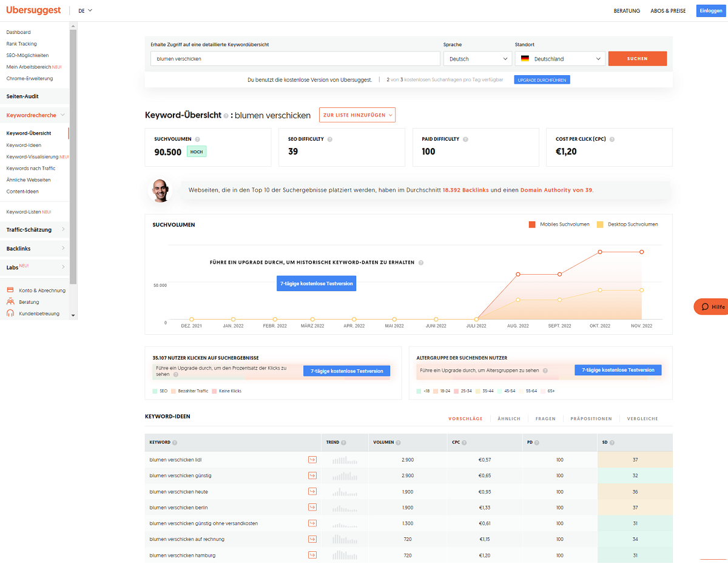Viewport: 728px width, 564px height.
Task: Open the Hilfe chat bubble icon
Action: tap(705, 306)
